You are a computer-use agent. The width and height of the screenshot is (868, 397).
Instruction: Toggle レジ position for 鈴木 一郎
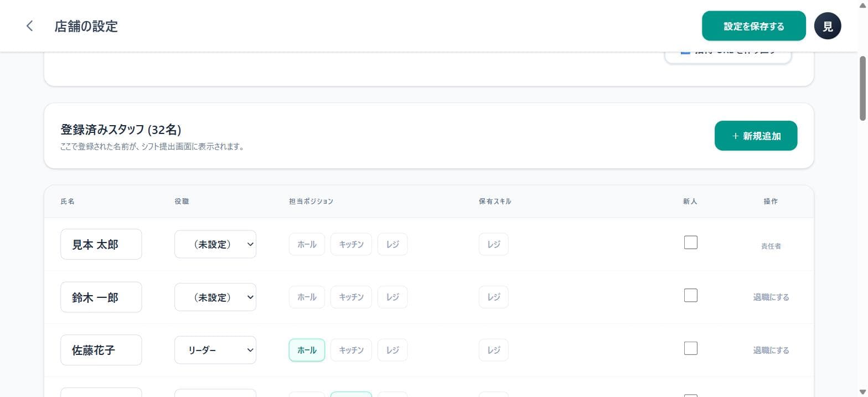coord(392,297)
